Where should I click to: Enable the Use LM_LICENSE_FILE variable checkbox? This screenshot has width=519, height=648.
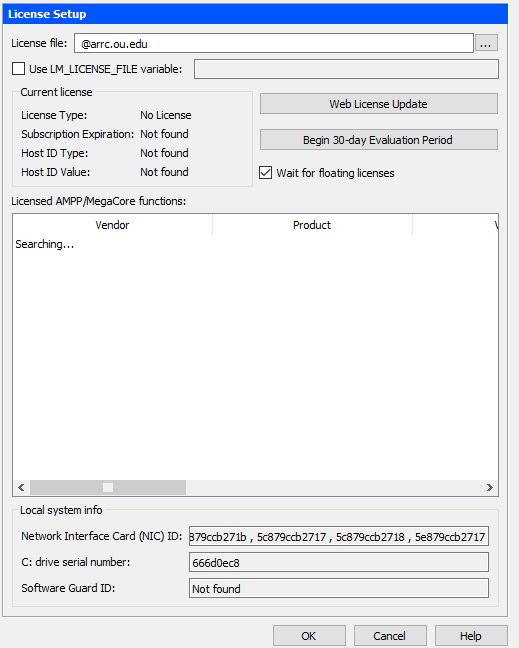coord(18,69)
